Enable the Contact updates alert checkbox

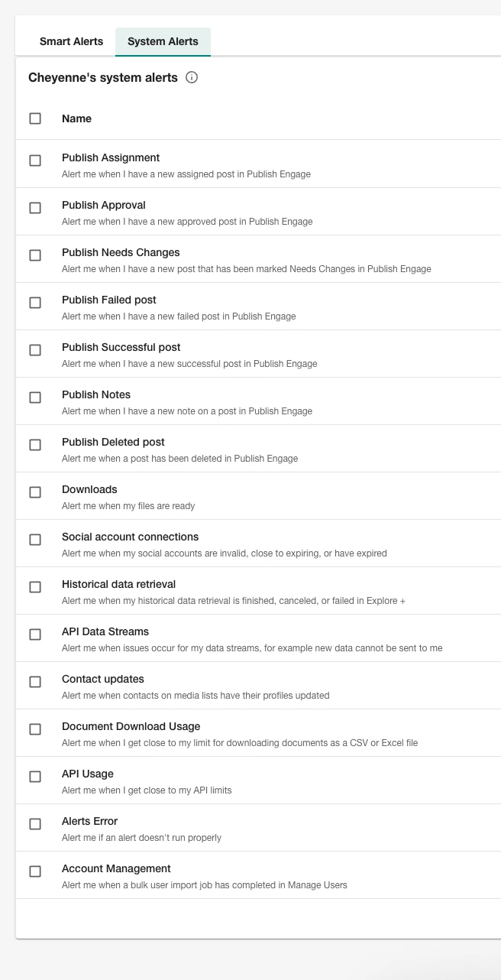tap(35, 682)
